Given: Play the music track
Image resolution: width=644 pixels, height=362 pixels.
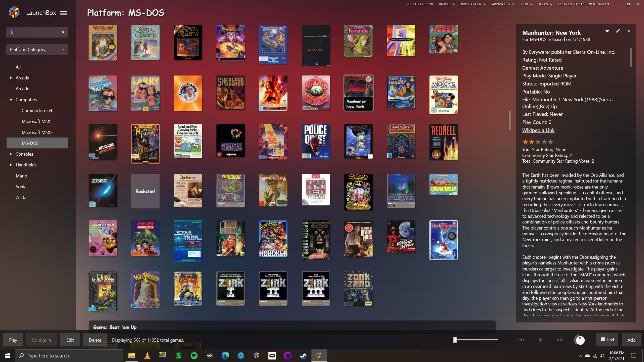Looking at the screenshot, I should [x=541, y=340].
